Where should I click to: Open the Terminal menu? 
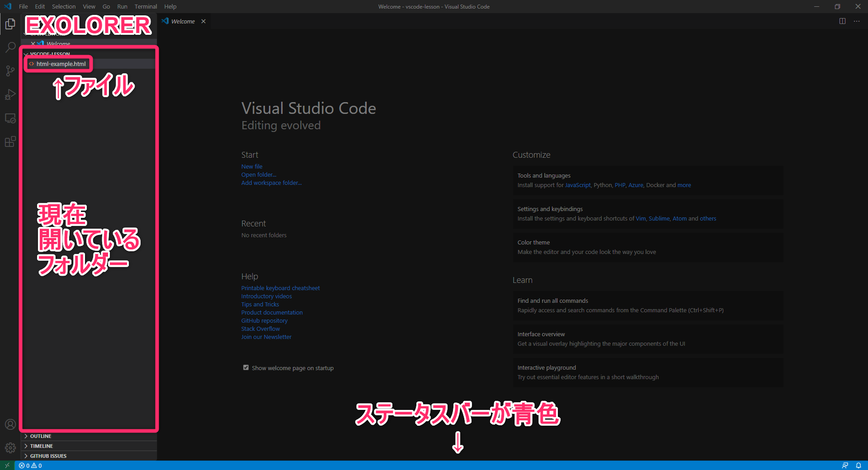[146, 6]
